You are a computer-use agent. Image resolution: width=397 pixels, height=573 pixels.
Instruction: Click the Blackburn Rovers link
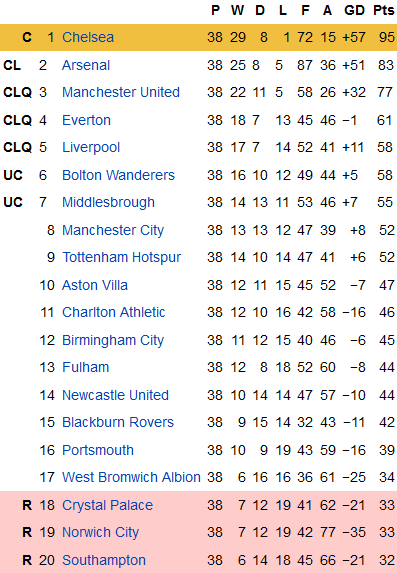point(118,422)
